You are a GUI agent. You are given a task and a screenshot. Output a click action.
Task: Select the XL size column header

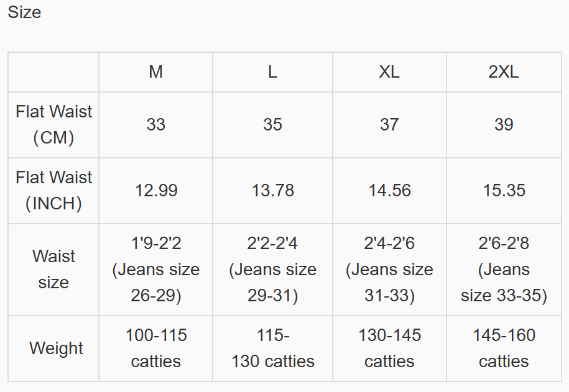coord(389,72)
